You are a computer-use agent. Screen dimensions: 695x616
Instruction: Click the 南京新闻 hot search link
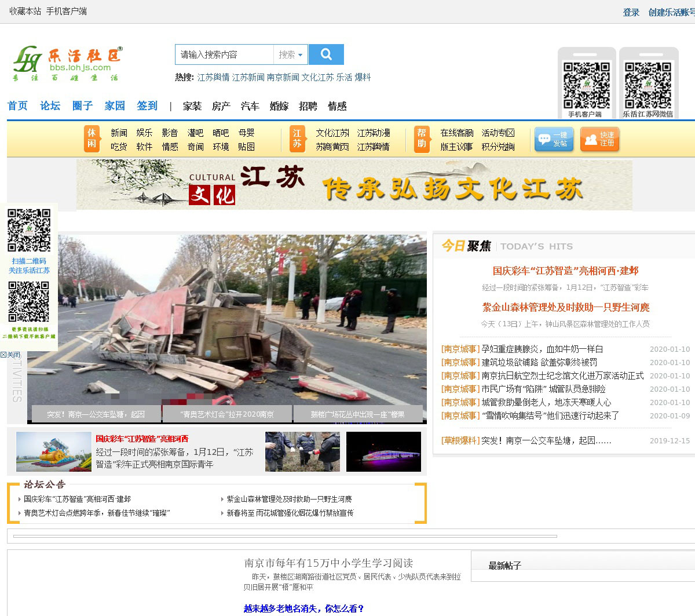coord(283,77)
